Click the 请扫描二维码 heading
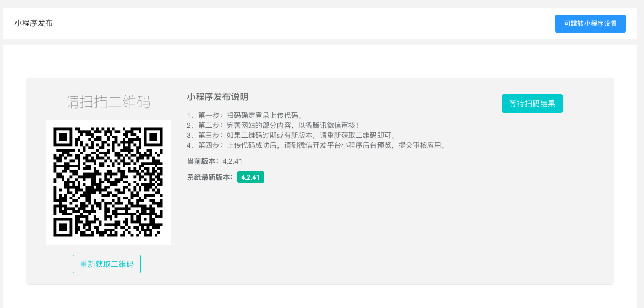Screen dimensions: 644x308 point(108,101)
